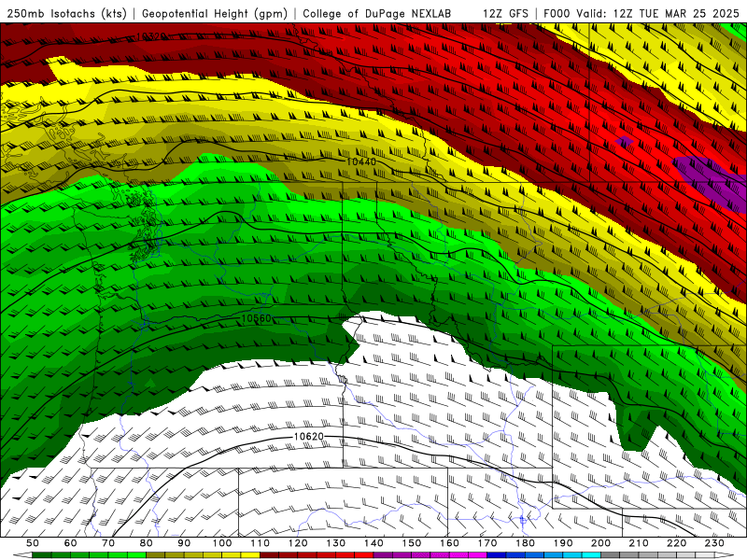Click the 210 value on the color scale
This screenshot has height=560, width=747.
[639, 543]
